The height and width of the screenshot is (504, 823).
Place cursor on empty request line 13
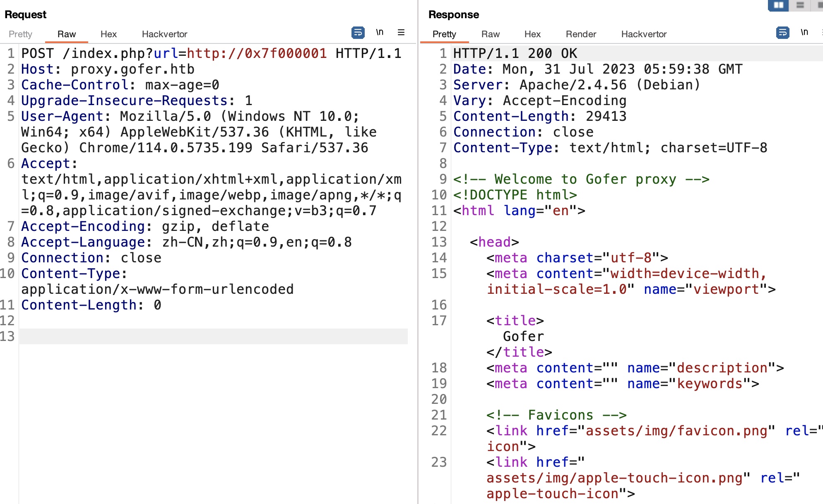[207, 336]
